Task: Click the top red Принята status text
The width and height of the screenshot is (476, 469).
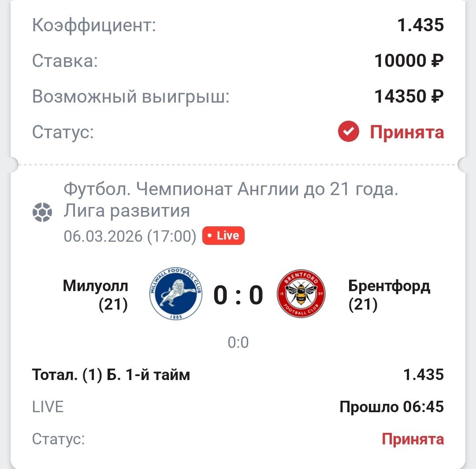Action: coord(406,132)
